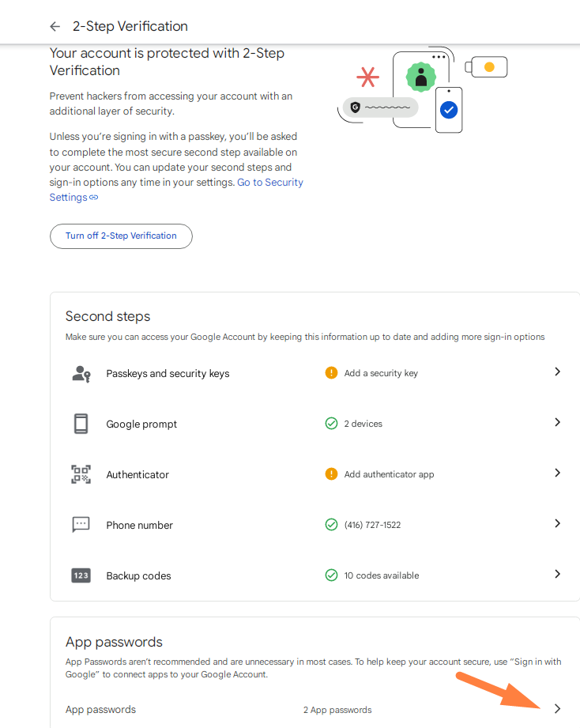Click the Phone number message icon
This screenshot has width=580, height=728.
coord(81,525)
